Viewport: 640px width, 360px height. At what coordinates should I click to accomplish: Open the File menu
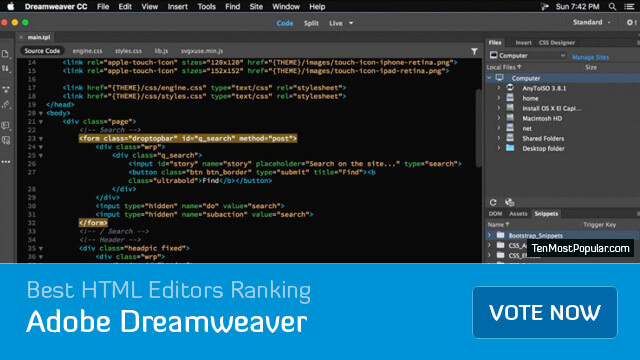(103, 7)
